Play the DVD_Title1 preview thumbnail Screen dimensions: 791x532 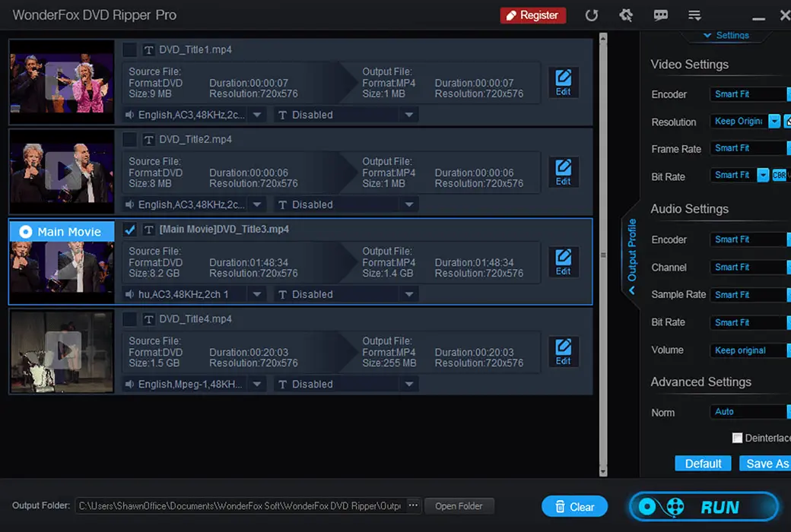pos(62,81)
